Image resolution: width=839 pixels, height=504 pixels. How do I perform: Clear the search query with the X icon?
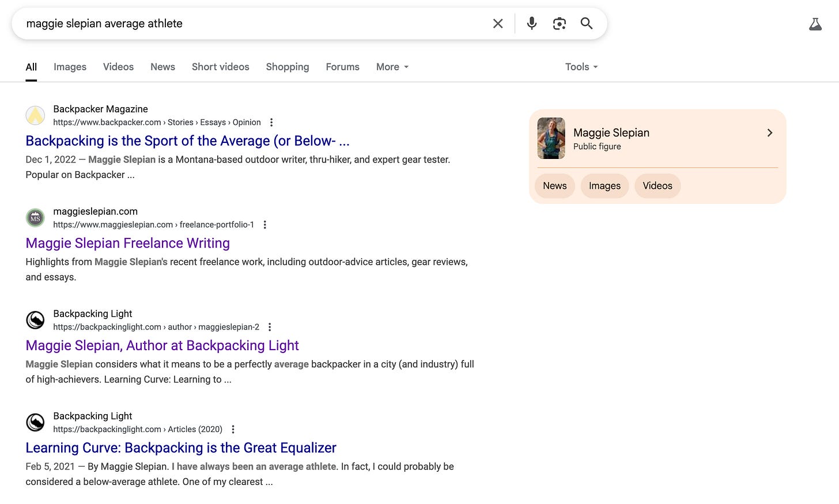(498, 24)
